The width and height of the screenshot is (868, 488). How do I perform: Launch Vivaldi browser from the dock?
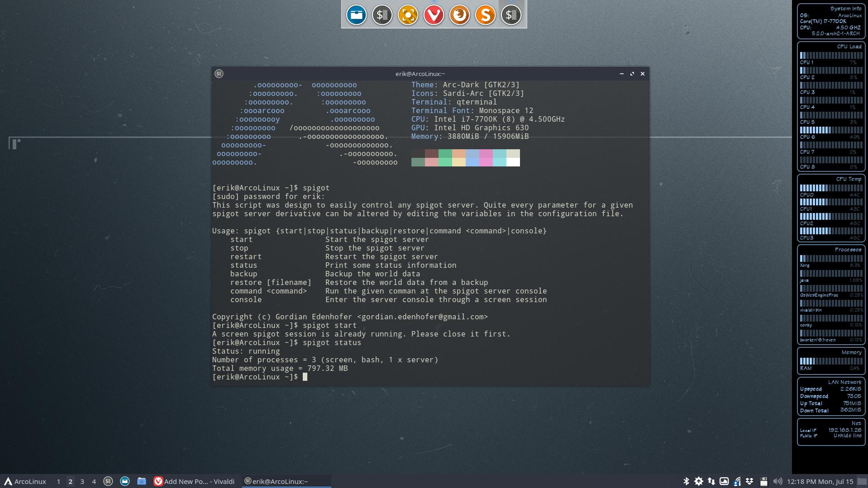[434, 15]
